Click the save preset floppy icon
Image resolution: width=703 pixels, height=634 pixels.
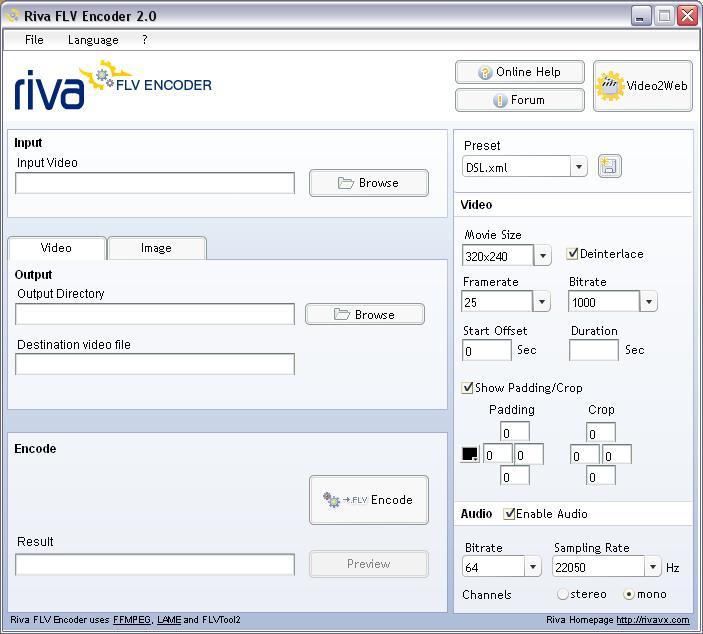point(609,166)
